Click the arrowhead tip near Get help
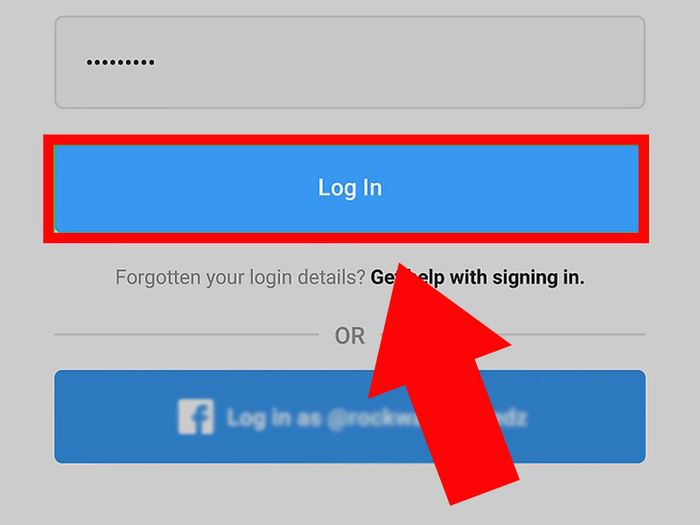This screenshot has width=700, height=525. (401, 268)
